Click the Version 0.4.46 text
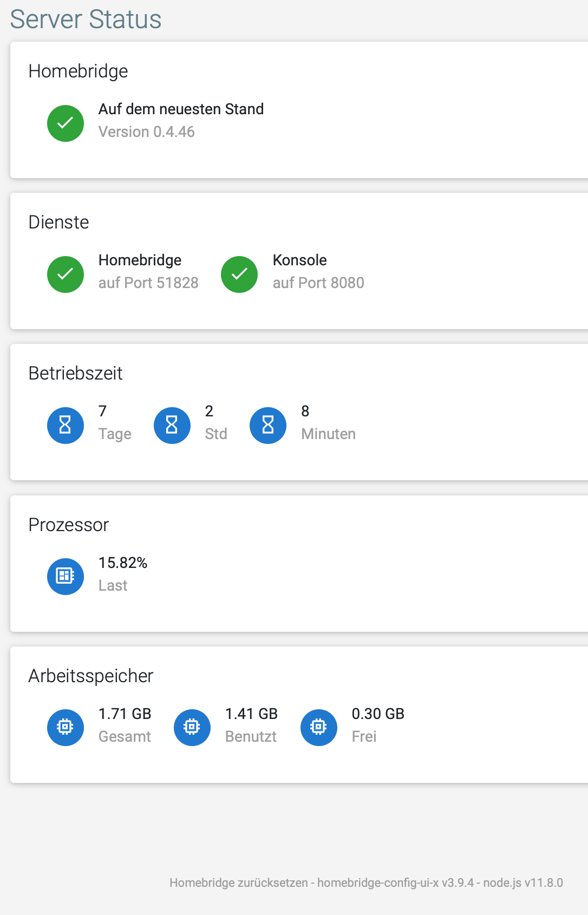 (x=146, y=132)
